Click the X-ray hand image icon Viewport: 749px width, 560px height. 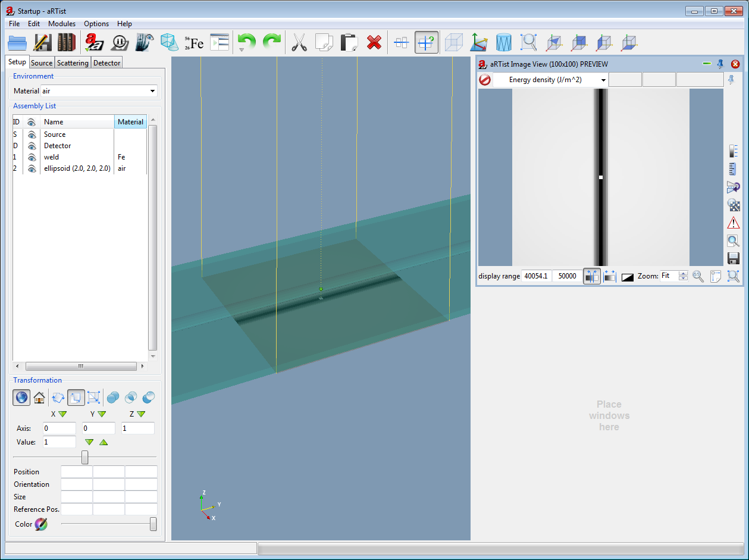click(145, 43)
